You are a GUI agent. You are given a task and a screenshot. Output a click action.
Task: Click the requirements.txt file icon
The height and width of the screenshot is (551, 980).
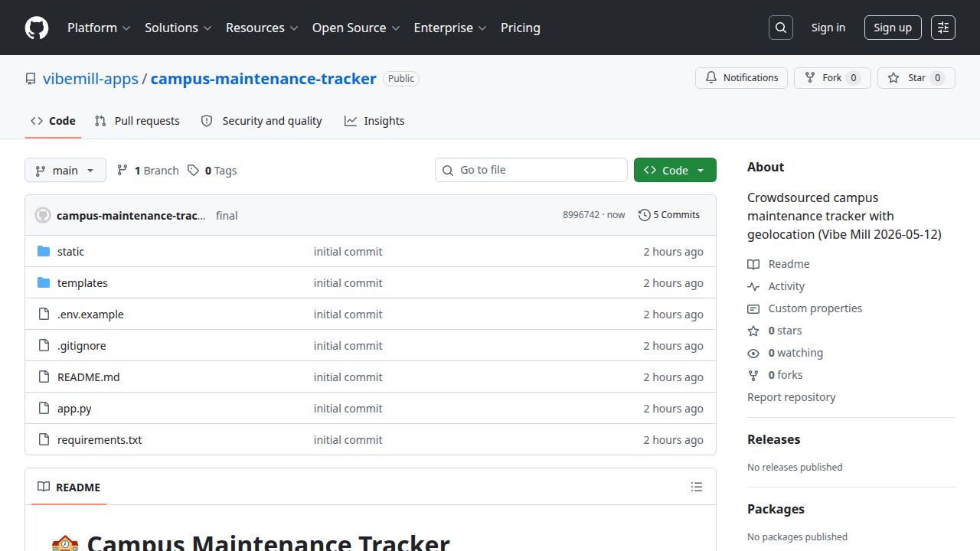pyautogui.click(x=44, y=440)
